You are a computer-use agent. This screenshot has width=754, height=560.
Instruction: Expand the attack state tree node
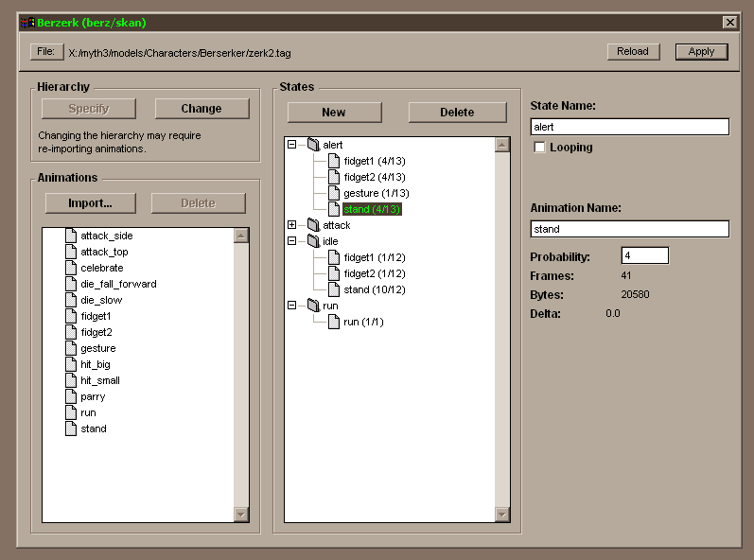tap(292, 225)
